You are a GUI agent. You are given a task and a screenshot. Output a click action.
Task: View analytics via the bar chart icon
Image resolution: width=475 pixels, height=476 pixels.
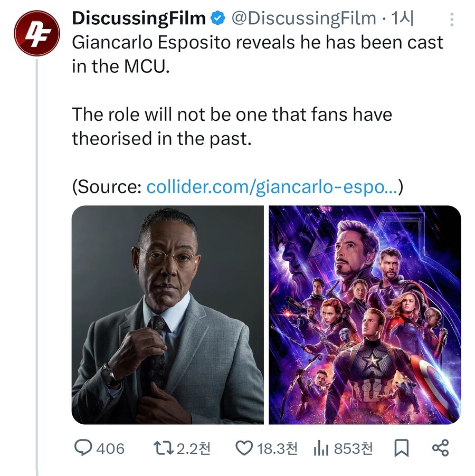[321, 449]
